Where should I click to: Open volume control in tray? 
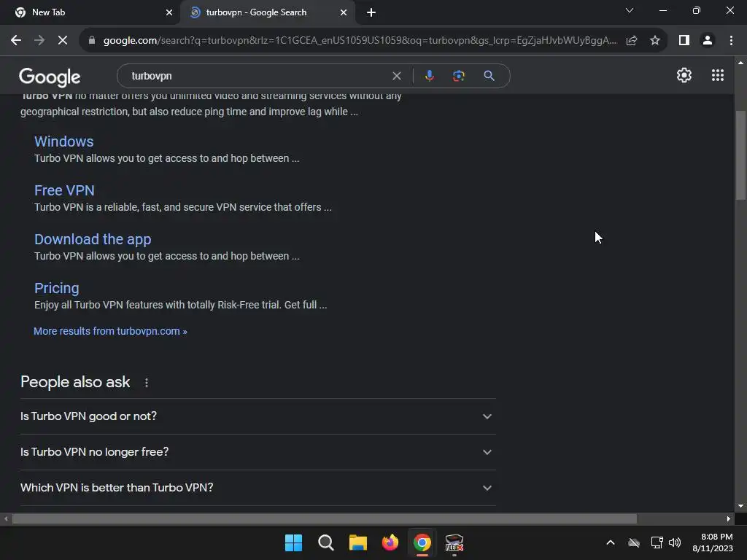[x=675, y=542]
